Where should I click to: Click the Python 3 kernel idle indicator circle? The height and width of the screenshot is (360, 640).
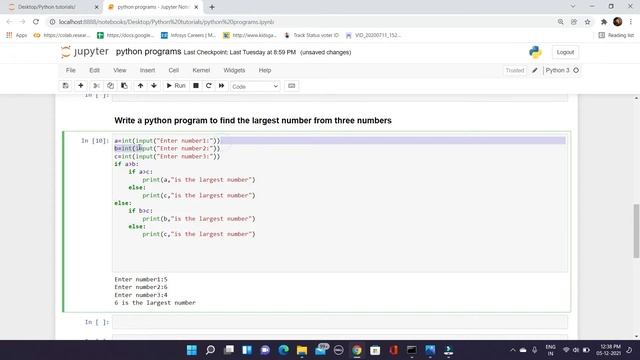click(576, 70)
